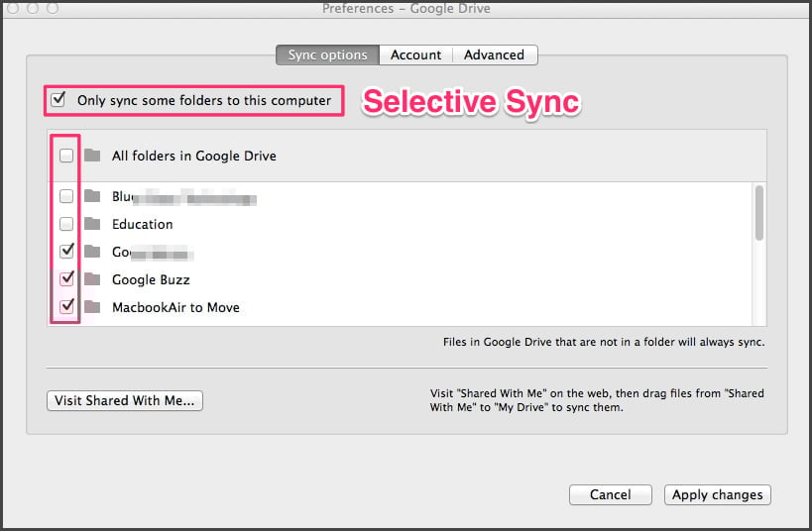Click the folder list scrollbar thumb

759,213
